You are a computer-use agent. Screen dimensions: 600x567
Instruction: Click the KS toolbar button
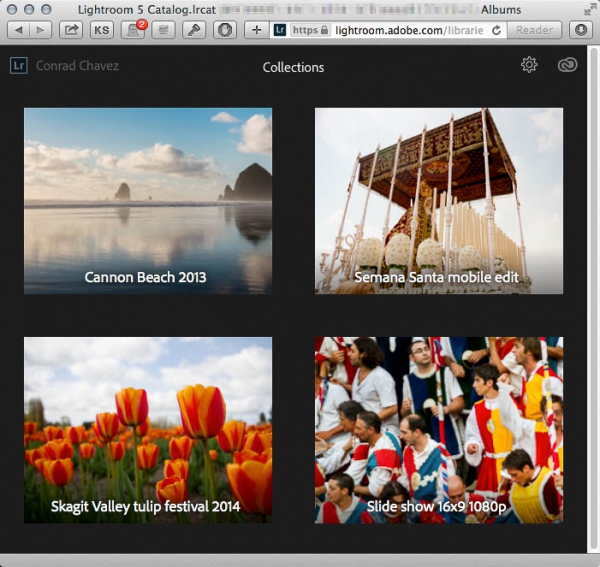click(102, 30)
